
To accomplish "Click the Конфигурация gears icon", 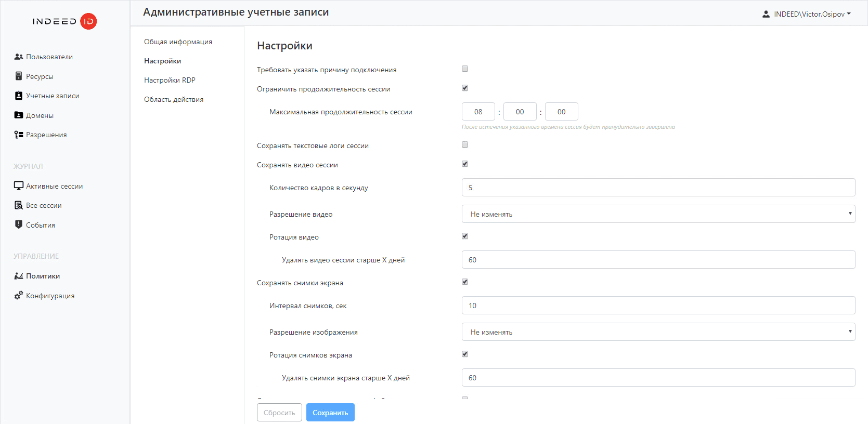I will click(18, 295).
